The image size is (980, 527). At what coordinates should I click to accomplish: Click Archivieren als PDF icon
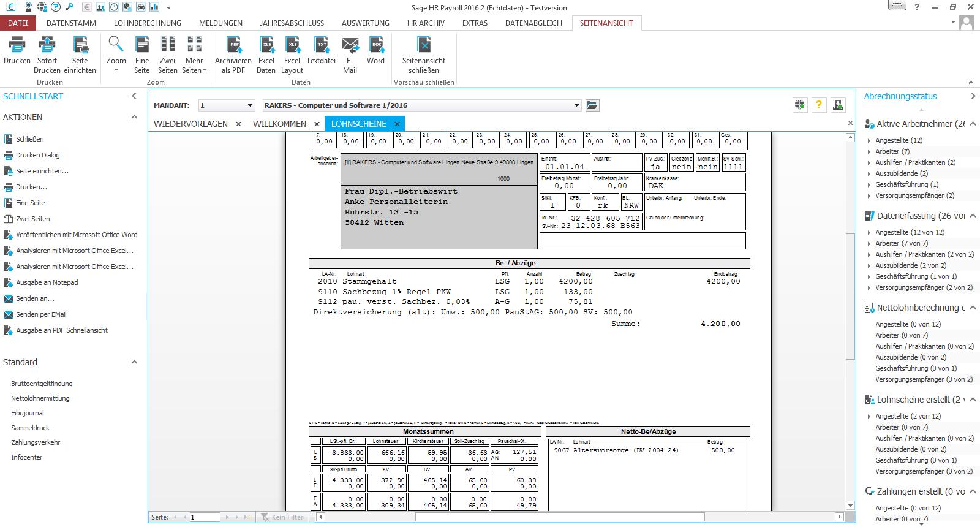pyautogui.click(x=233, y=45)
